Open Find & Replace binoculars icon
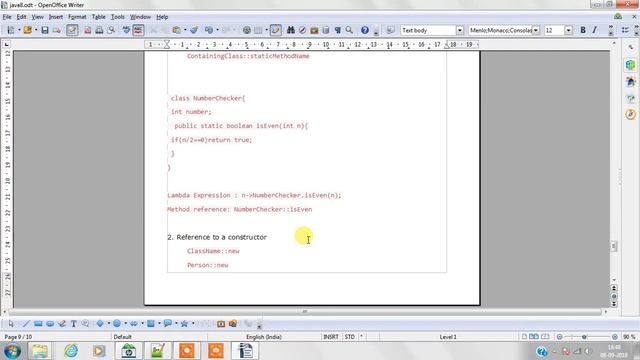This screenshot has height=360, width=640. coord(291,30)
